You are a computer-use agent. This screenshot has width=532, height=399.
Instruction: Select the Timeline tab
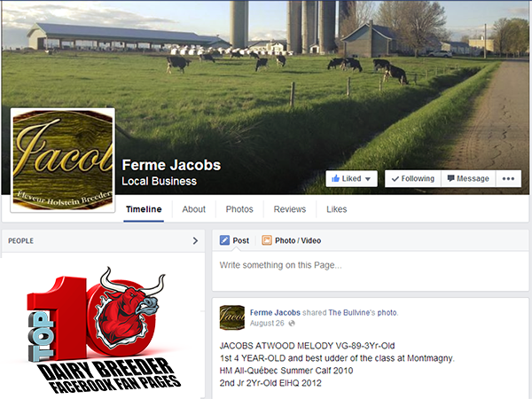pyautogui.click(x=144, y=209)
